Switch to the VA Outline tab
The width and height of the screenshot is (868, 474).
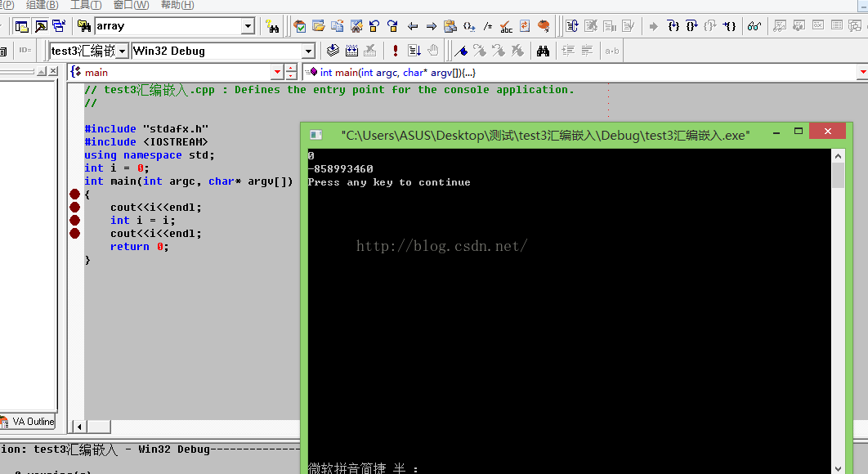click(x=28, y=422)
